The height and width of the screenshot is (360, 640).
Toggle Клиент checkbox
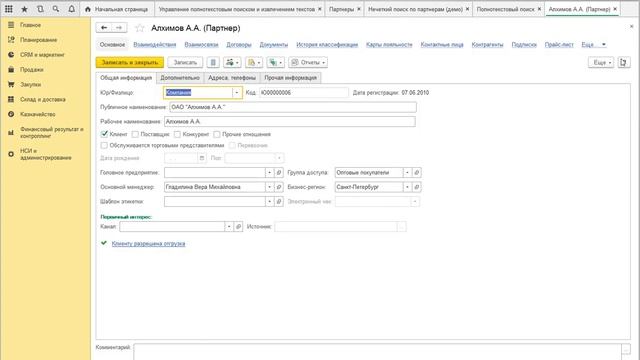click(104, 134)
